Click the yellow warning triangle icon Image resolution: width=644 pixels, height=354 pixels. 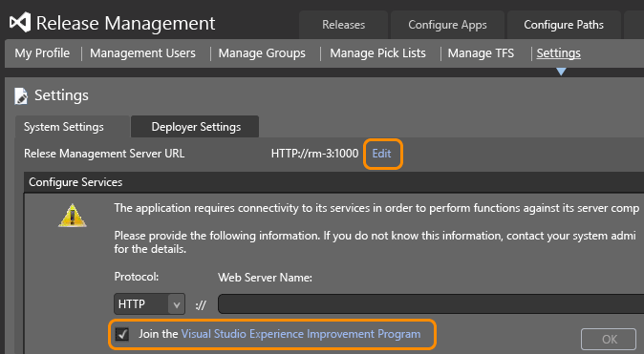click(73, 216)
